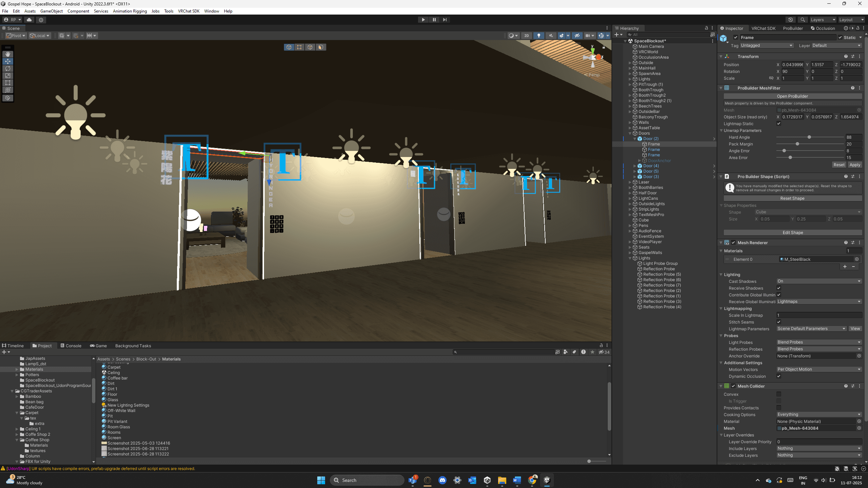Open Undo History icon

(790, 20)
